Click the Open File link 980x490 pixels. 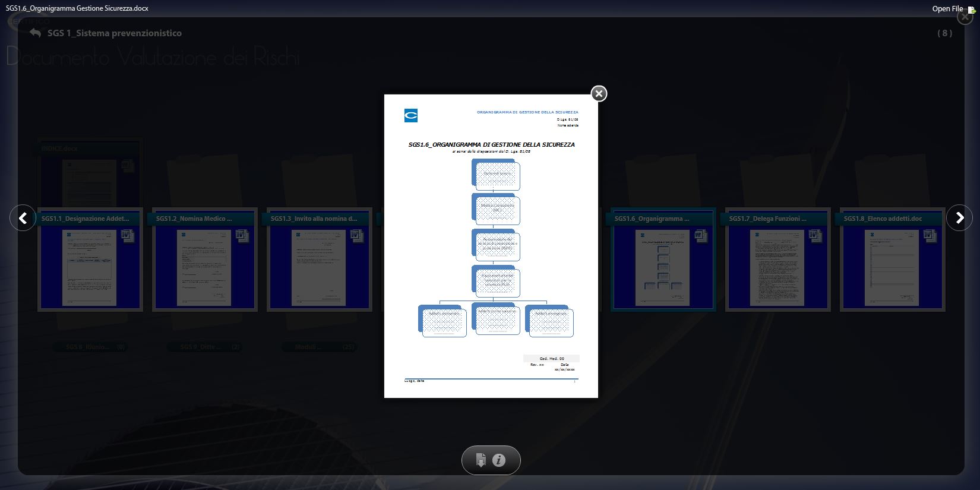(x=947, y=8)
